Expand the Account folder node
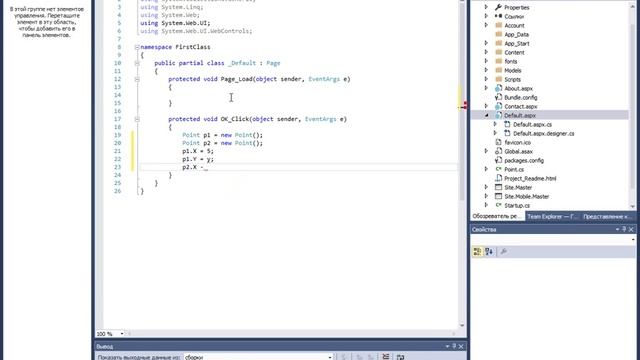The image size is (640, 360). click(x=487, y=25)
